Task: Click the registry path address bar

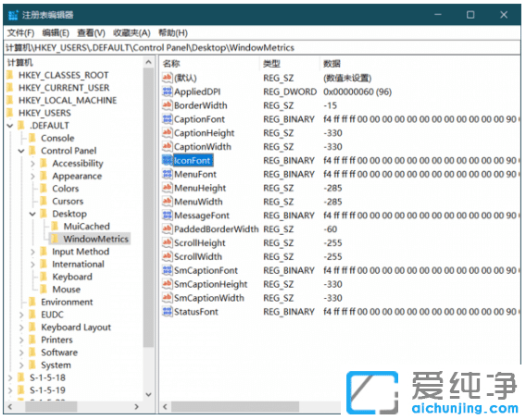Action: click(x=262, y=47)
